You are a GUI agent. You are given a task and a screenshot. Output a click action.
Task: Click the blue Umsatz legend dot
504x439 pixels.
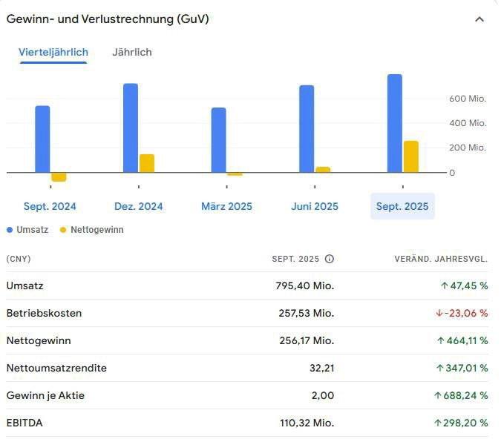pyautogui.click(x=10, y=230)
